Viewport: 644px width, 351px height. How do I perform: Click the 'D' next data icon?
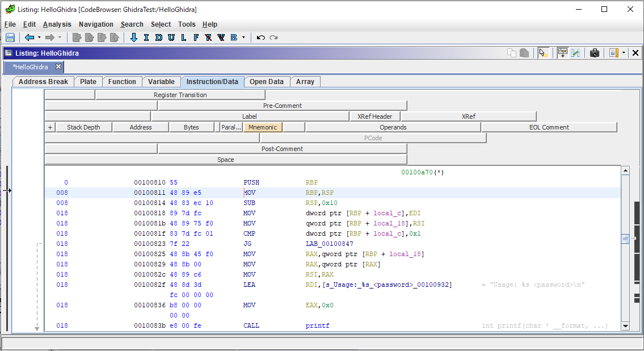[158, 37]
